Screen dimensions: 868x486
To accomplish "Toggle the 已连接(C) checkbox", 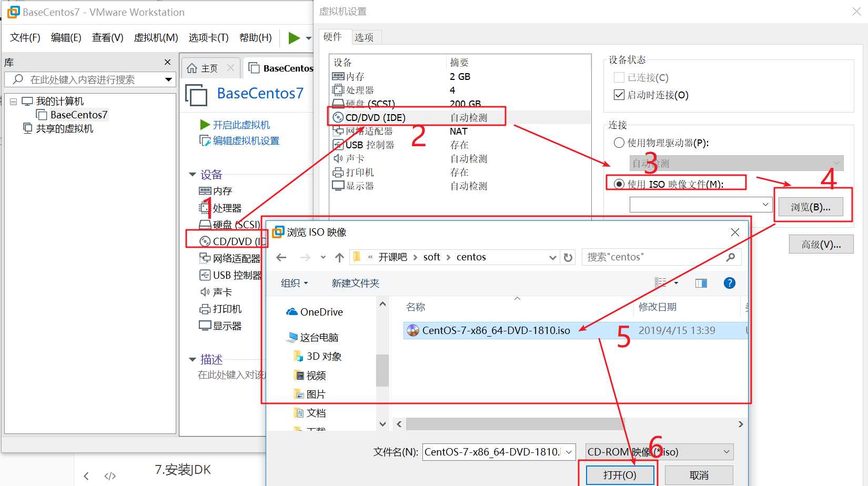I will [619, 77].
